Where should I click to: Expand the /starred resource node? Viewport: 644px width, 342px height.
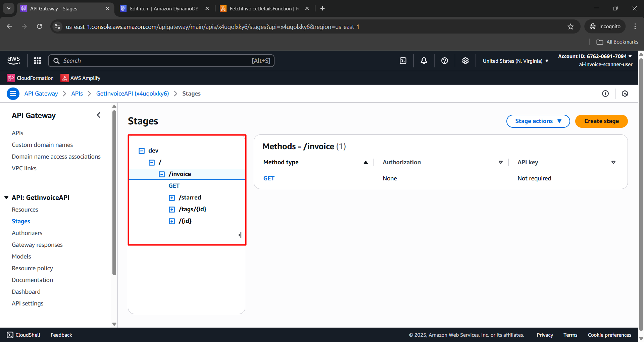171,197
